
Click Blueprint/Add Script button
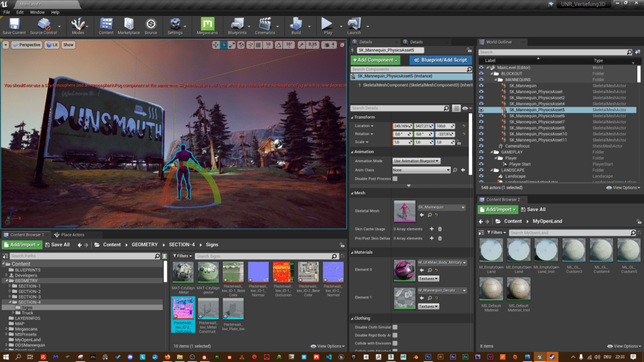pyautogui.click(x=440, y=60)
